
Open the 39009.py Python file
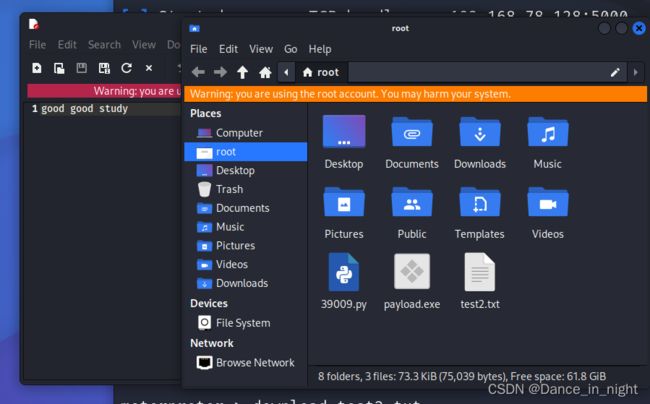343,280
